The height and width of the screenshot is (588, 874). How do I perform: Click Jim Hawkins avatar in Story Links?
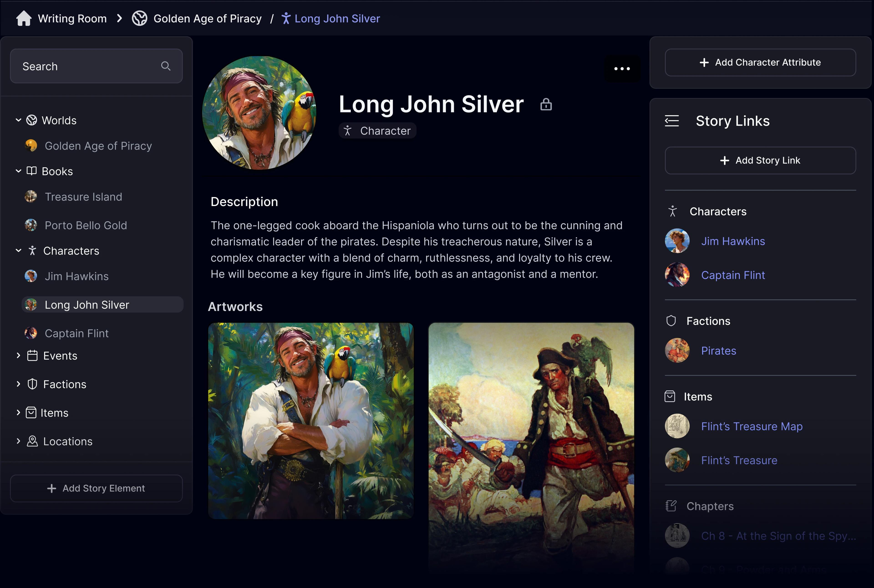pos(677,241)
